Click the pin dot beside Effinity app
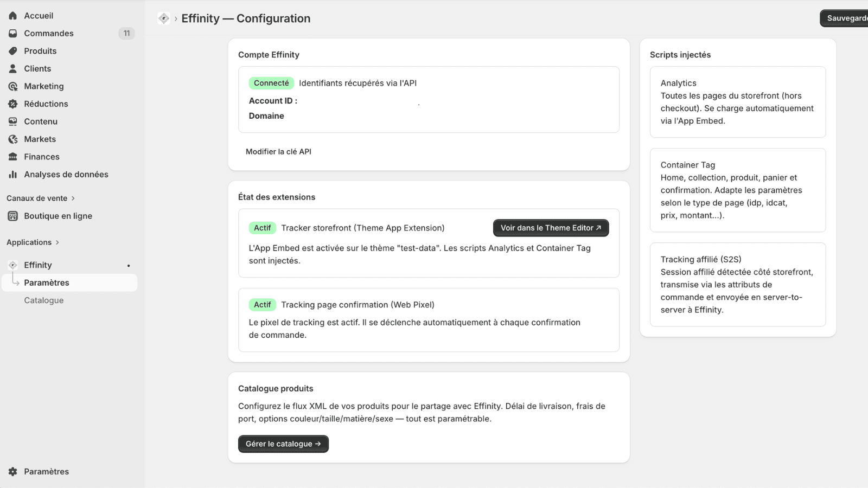Image resolution: width=868 pixels, height=488 pixels. pos(129,266)
